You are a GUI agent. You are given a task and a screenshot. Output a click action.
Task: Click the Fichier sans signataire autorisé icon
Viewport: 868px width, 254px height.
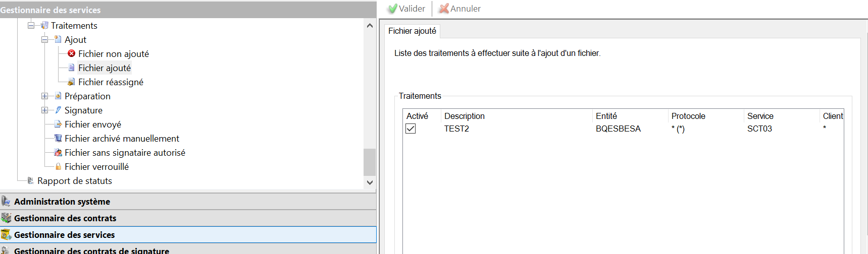coord(58,152)
